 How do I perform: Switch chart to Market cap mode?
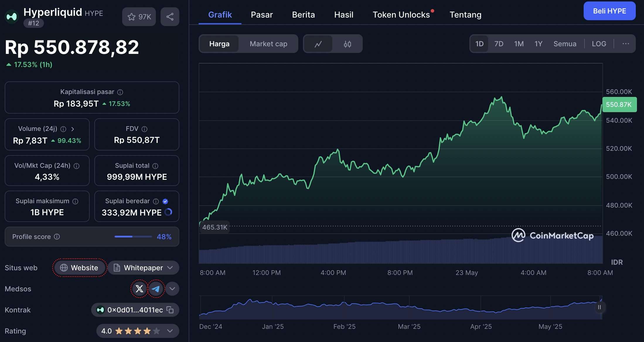click(x=268, y=44)
